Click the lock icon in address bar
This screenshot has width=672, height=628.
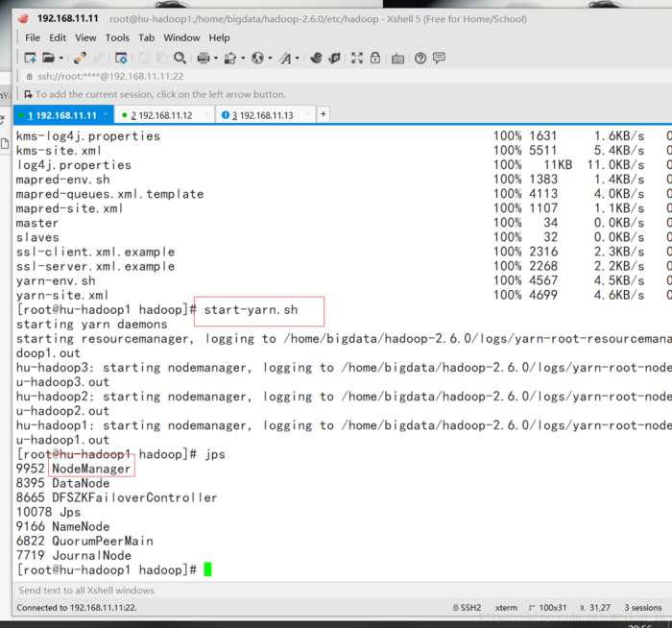point(29,76)
